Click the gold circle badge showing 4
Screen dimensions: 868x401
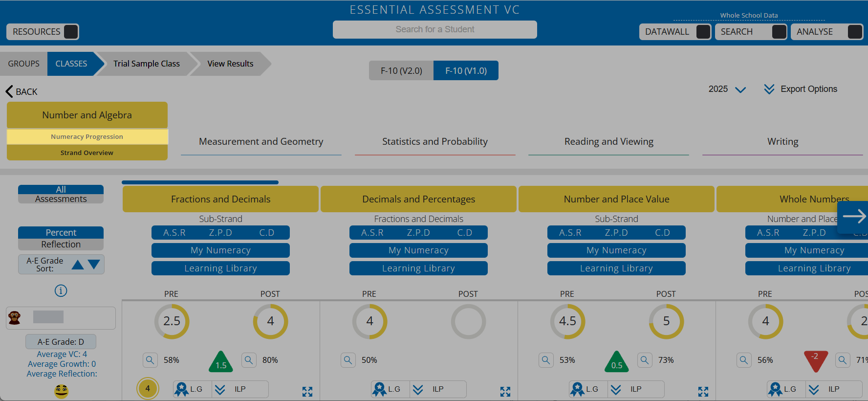[x=148, y=389]
